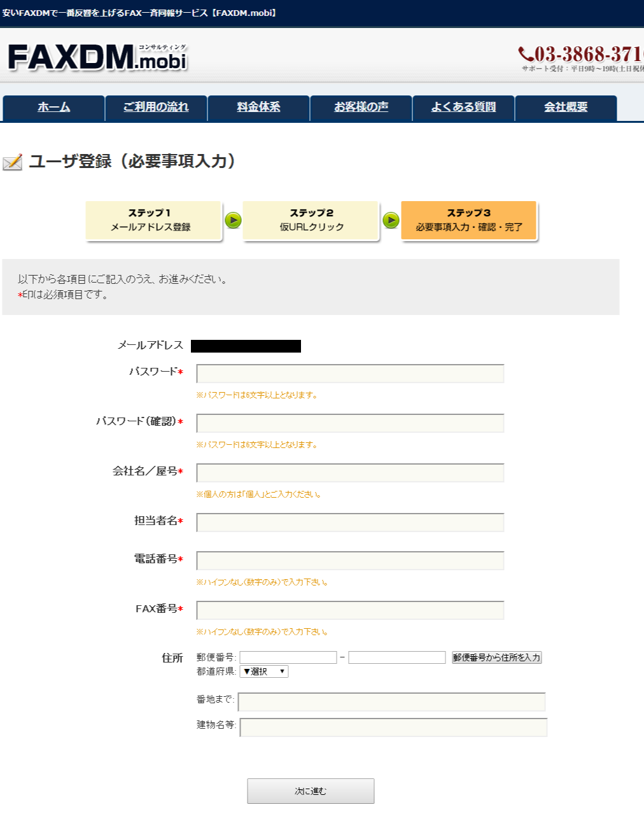This screenshot has height=814, width=644.
Task: Open the 都道府県 selection dropdown
Action: [x=263, y=671]
